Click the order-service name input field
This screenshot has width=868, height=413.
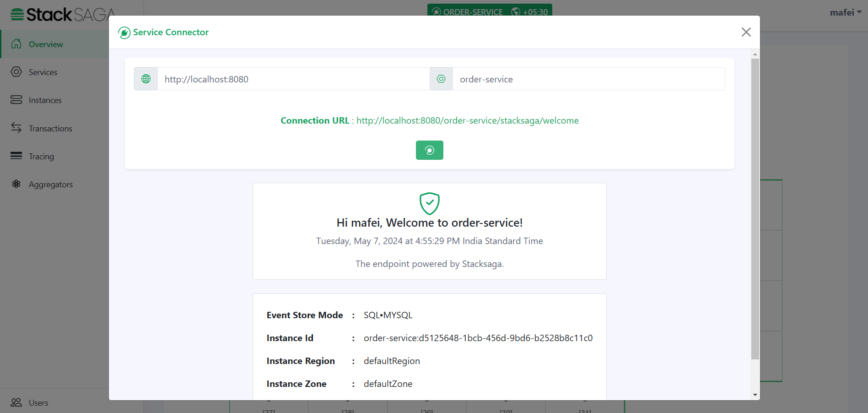pos(589,79)
